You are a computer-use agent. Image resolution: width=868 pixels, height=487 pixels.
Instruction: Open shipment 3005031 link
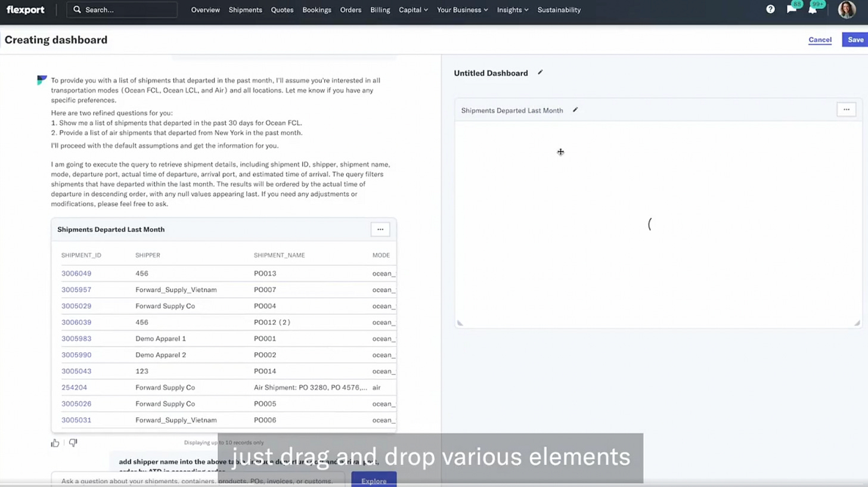[x=76, y=420]
